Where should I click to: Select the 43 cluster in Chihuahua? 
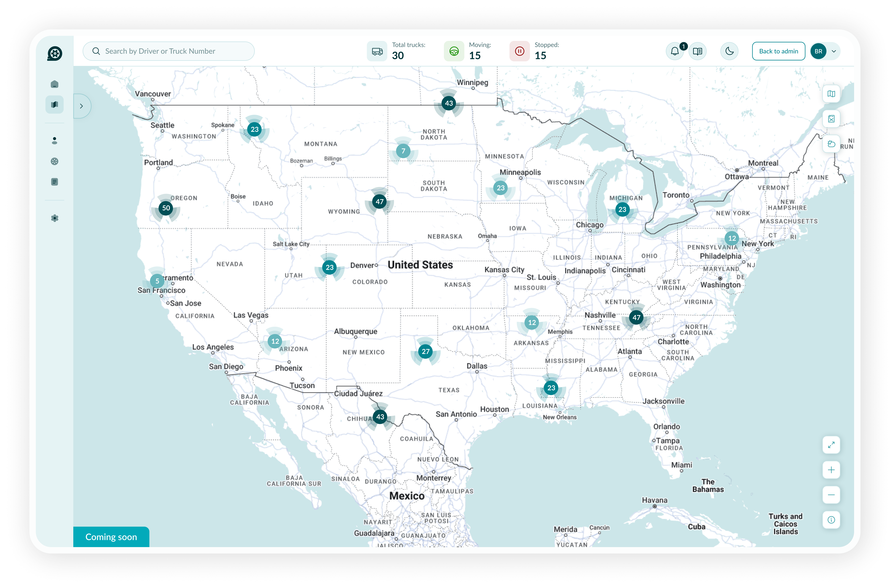380,417
